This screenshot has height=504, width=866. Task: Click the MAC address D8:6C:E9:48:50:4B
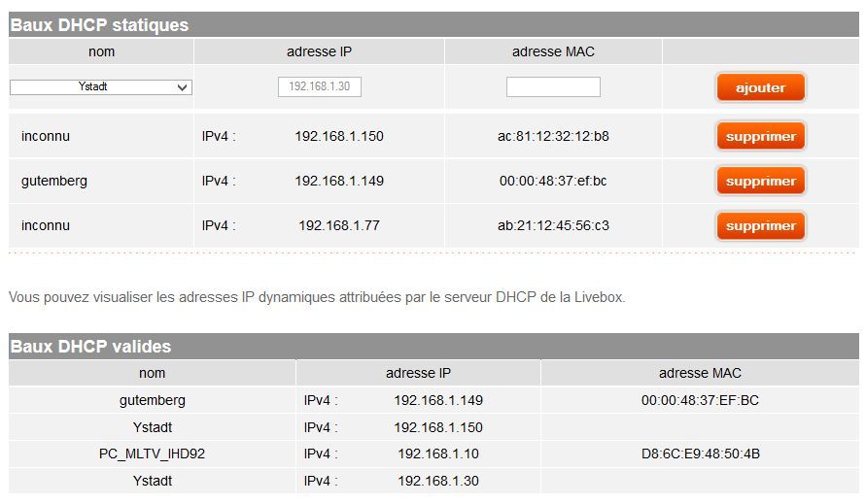pos(700,454)
